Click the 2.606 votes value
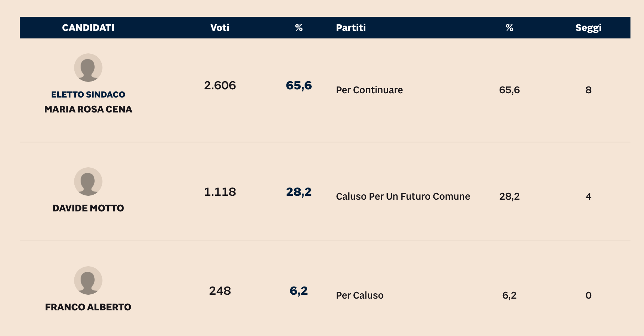This screenshot has width=644, height=336. pyautogui.click(x=220, y=85)
